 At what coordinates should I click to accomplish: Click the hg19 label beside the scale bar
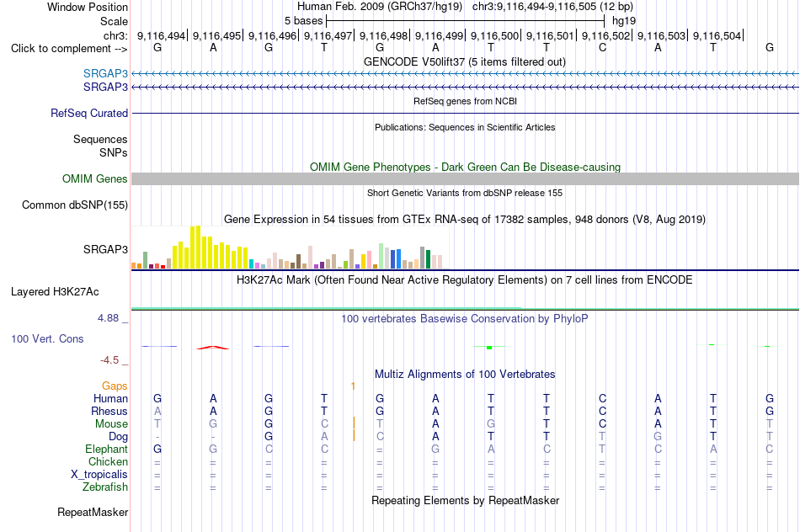point(624,21)
